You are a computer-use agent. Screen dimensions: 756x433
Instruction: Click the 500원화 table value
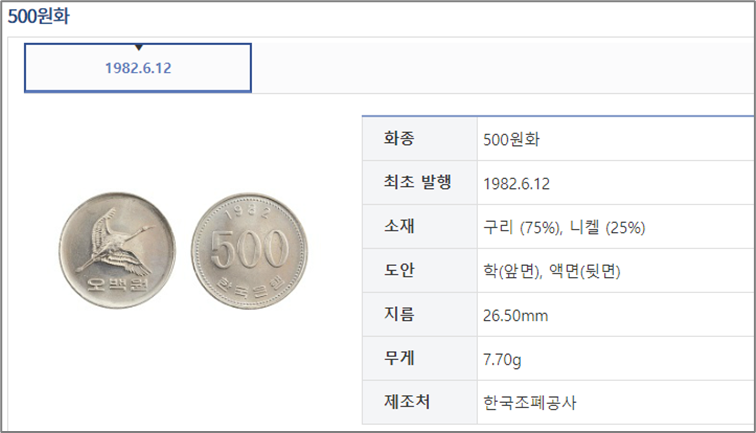pyautogui.click(x=512, y=140)
